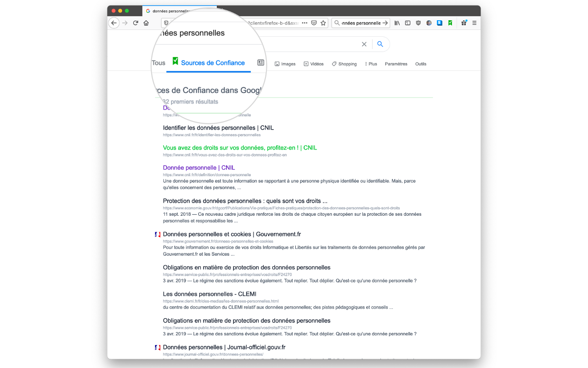This screenshot has height=368, width=588.
Task: Click the French flag beside Gouvernement.fr result
Action: coord(158,235)
